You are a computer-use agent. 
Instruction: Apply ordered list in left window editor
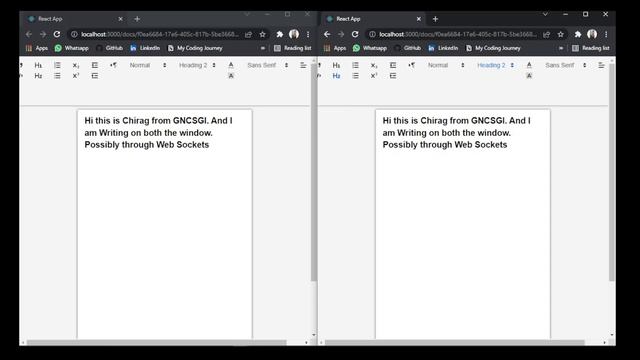[x=57, y=65]
